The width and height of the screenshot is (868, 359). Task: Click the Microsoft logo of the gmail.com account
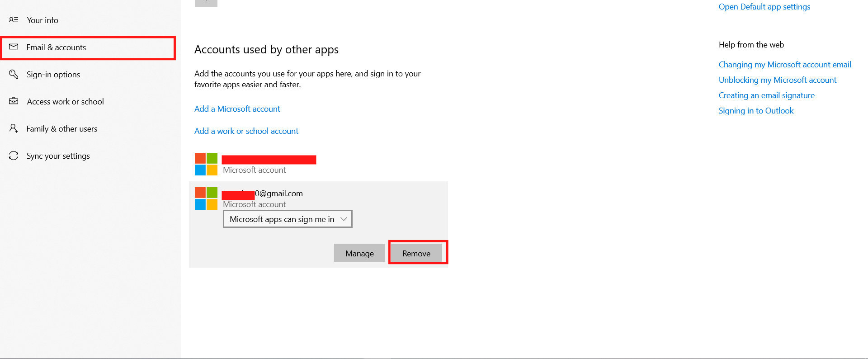206,198
